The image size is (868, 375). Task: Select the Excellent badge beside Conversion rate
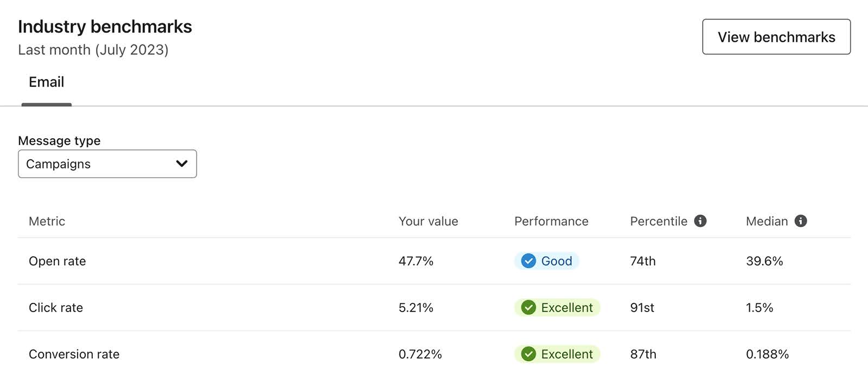(x=557, y=354)
